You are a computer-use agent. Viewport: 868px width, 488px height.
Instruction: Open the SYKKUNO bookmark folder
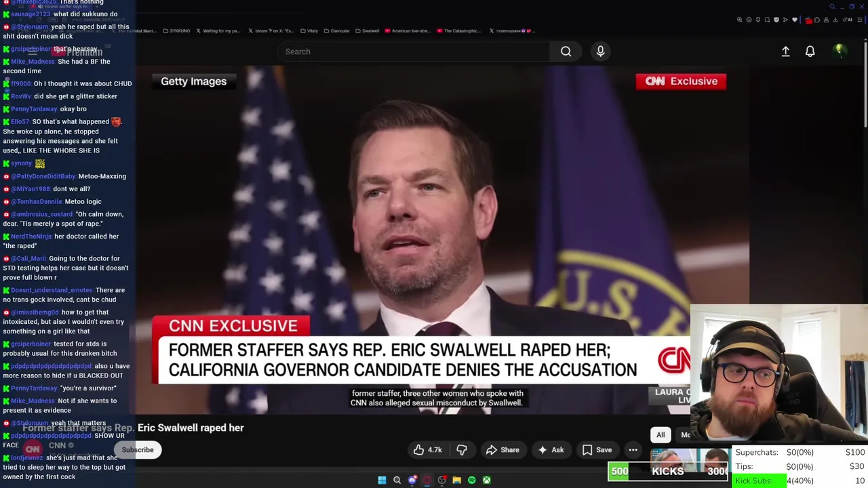(176, 30)
